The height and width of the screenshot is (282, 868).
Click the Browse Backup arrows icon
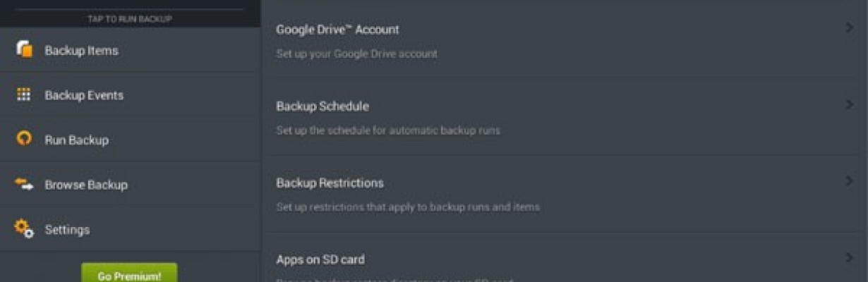(24, 184)
